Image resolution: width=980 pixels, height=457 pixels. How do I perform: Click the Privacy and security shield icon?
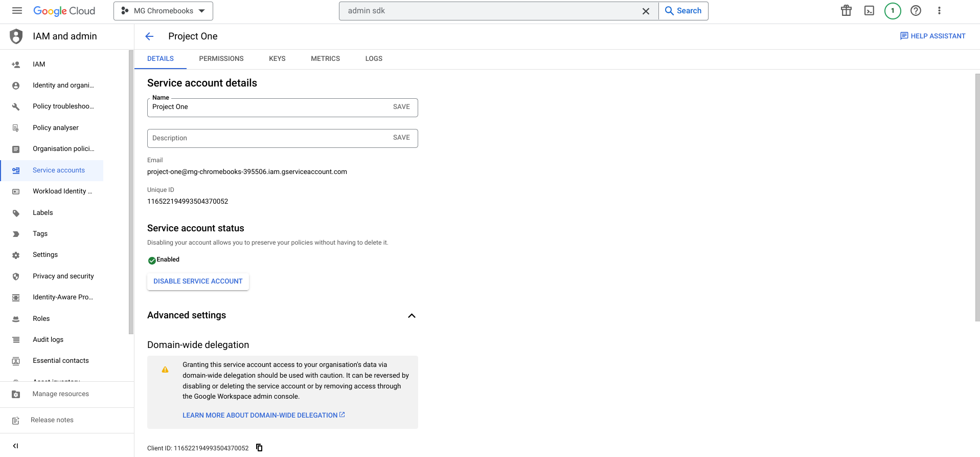point(16,276)
